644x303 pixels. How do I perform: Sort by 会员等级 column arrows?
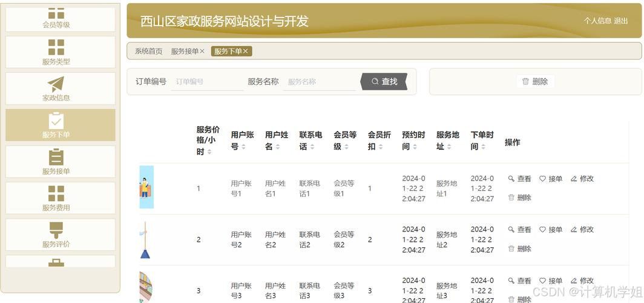coord(346,147)
